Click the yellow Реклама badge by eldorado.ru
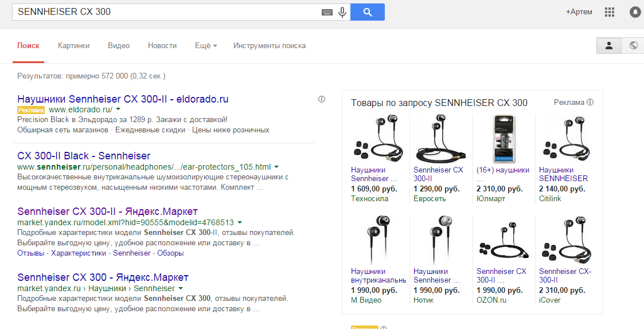The height and width of the screenshot is (329, 644). coord(31,110)
